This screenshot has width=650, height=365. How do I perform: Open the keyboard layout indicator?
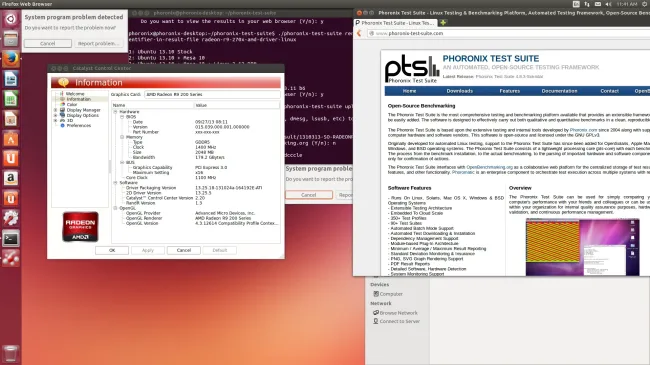(576, 4)
